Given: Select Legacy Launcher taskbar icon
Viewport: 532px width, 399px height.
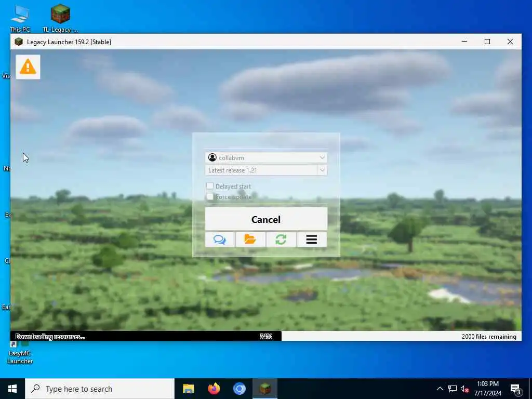Looking at the screenshot, I should [x=265, y=389].
